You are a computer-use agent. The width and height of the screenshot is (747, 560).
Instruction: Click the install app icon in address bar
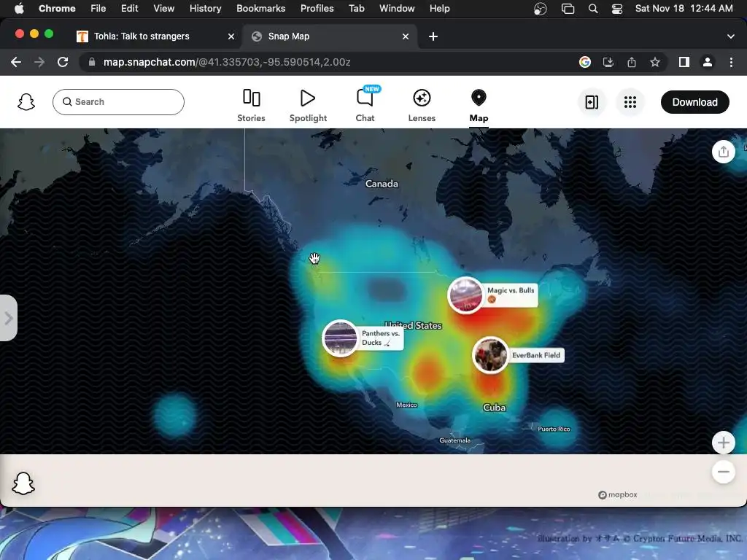(x=608, y=62)
